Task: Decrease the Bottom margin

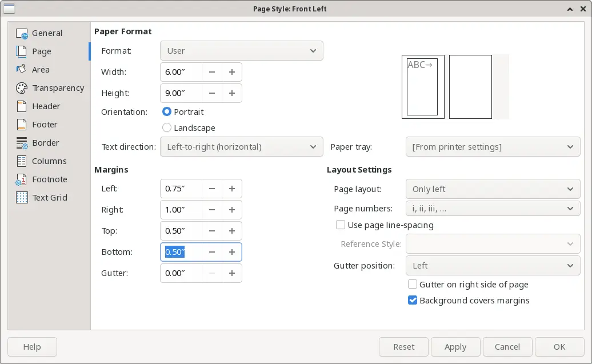Action: click(x=212, y=252)
